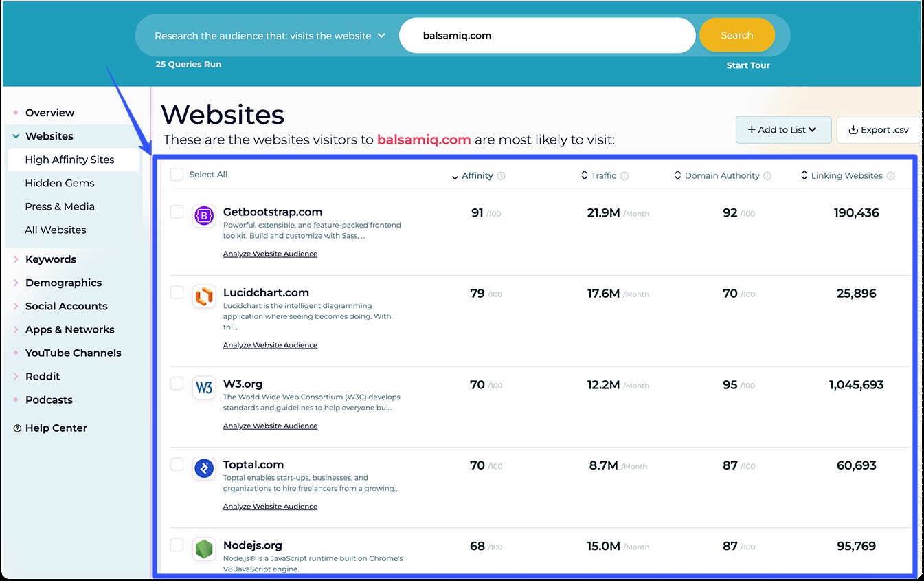Collapse the Websites section in sidebar

16,135
